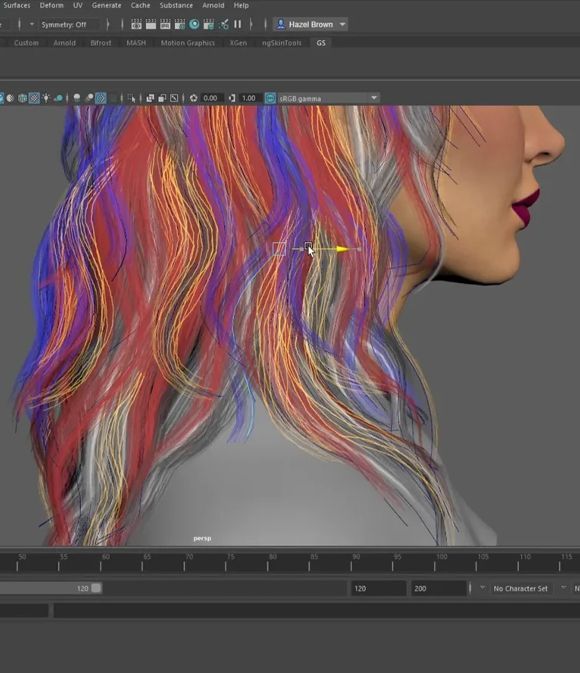Viewport: 580px width, 673px height.
Task: Switch to the Arnold shelf tab
Action: (x=64, y=43)
